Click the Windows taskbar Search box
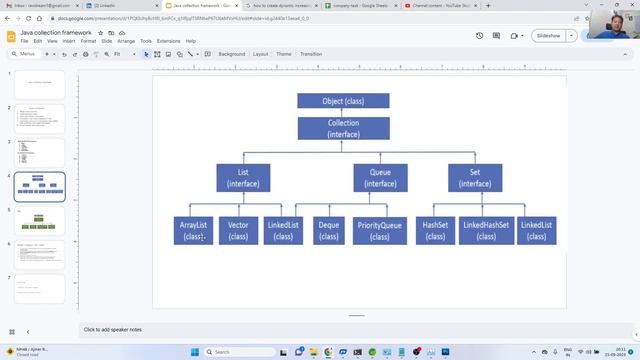Screen dimensions: 640x360 click(x=240, y=352)
